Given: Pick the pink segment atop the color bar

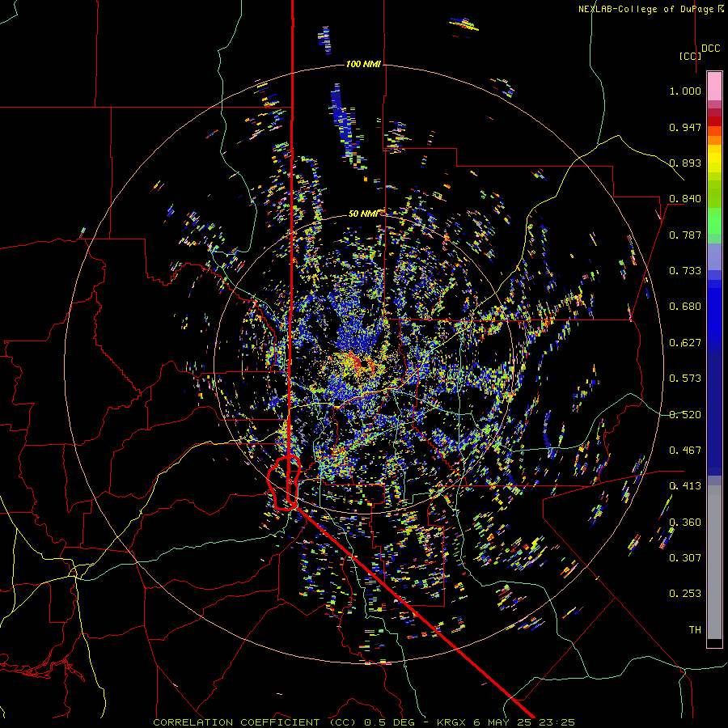Looking at the screenshot, I should (x=714, y=86).
